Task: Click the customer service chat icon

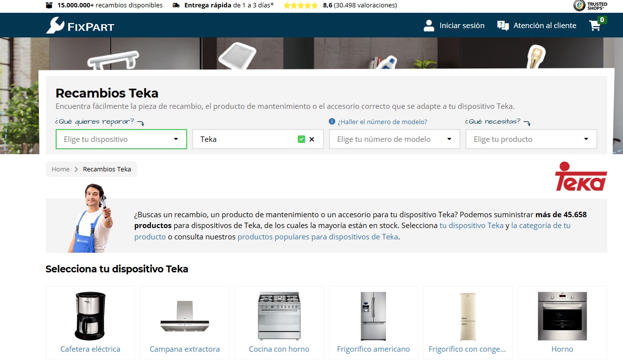Action: pyautogui.click(x=503, y=26)
